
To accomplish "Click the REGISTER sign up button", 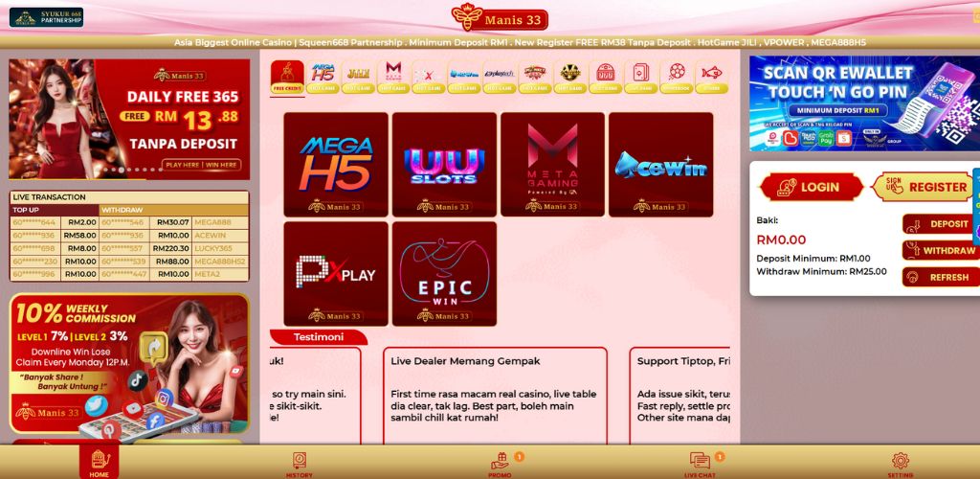I will pos(924,187).
